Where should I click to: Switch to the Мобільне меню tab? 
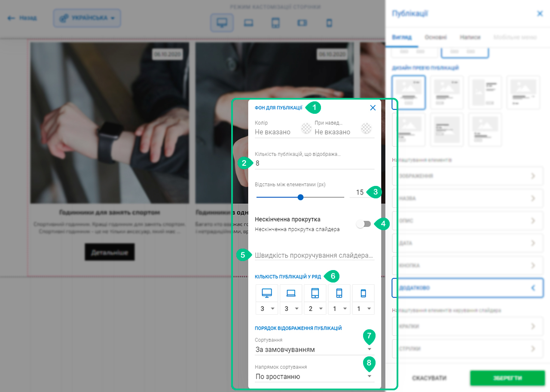click(515, 37)
